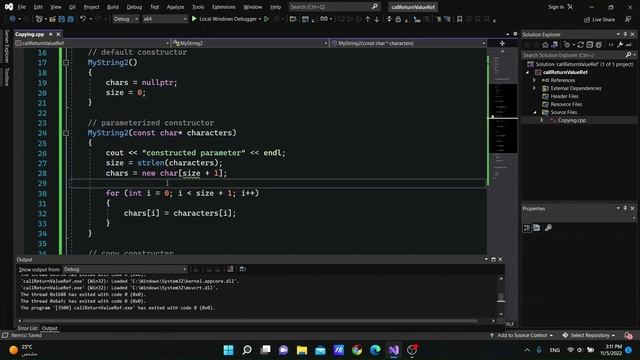Click the Output vertical scrollbar thumb

501,298
